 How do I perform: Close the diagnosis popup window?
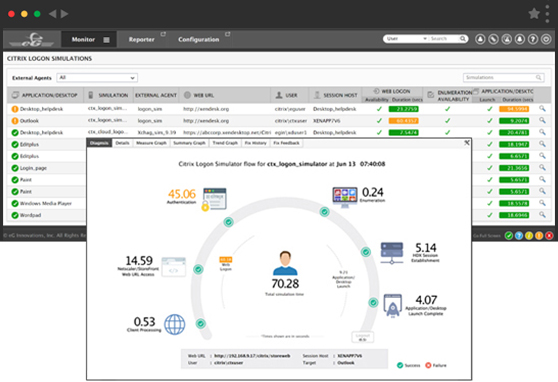pos(467,143)
